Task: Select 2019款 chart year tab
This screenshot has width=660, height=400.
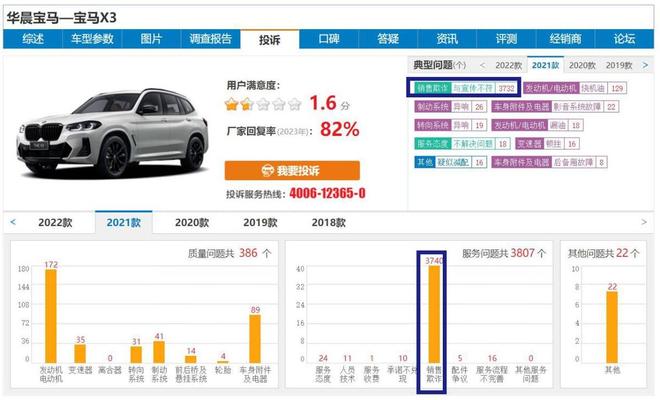Action: tap(260, 222)
